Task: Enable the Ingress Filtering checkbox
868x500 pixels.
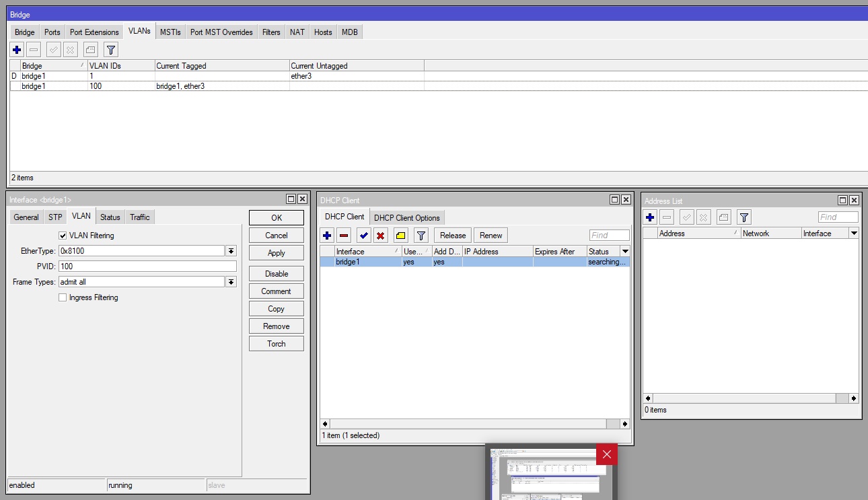Action: pyautogui.click(x=63, y=297)
